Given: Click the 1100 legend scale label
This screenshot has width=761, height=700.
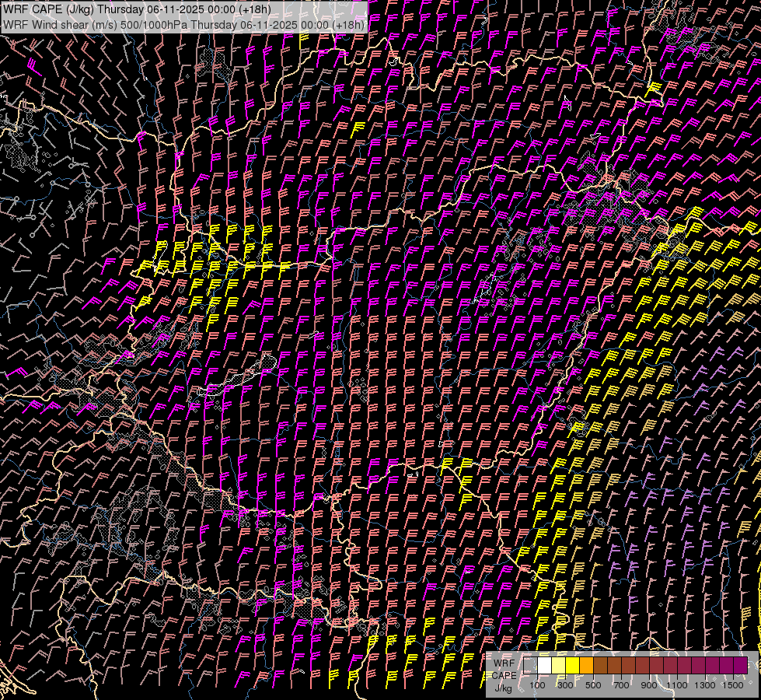Looking at the screenshot, I should (x=677, y=685).
